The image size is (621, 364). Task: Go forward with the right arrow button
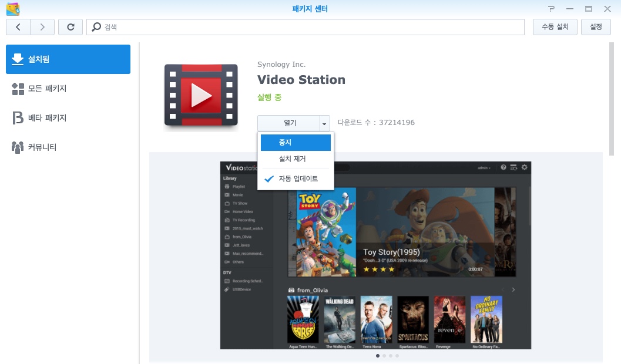coord(42,27)
